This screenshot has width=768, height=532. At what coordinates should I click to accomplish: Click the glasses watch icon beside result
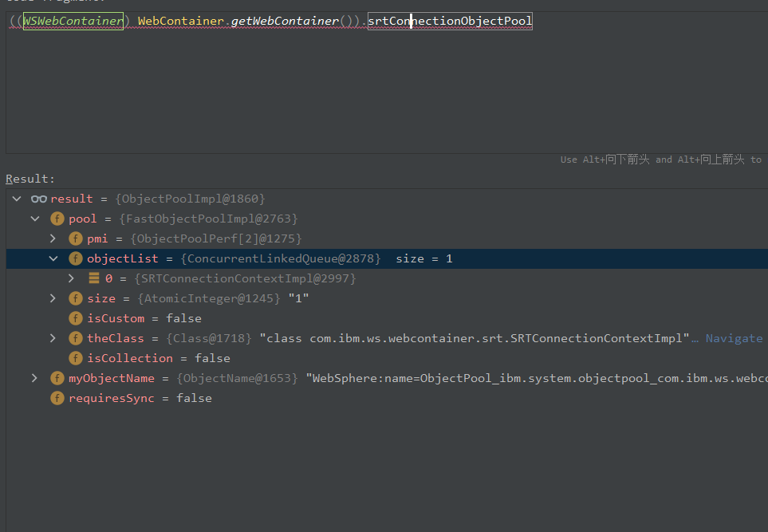(39, 199)
